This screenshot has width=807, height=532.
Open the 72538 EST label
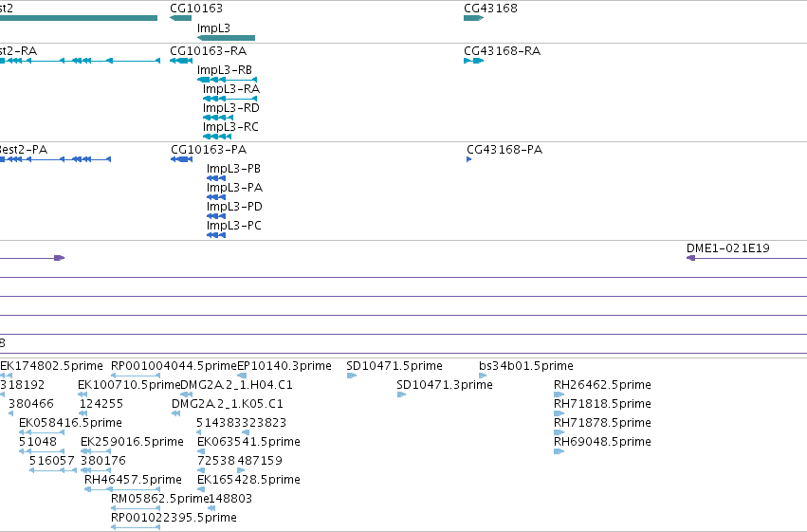tap(216, 461)
